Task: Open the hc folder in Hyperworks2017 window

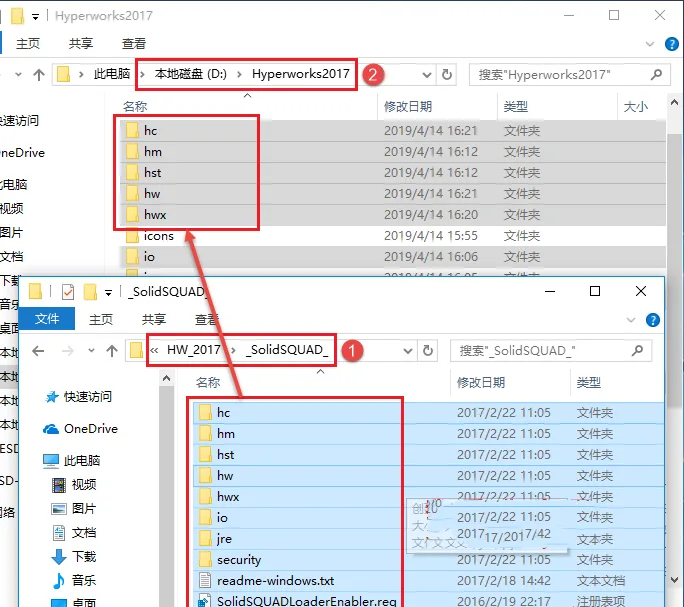Action: (393, 130)
